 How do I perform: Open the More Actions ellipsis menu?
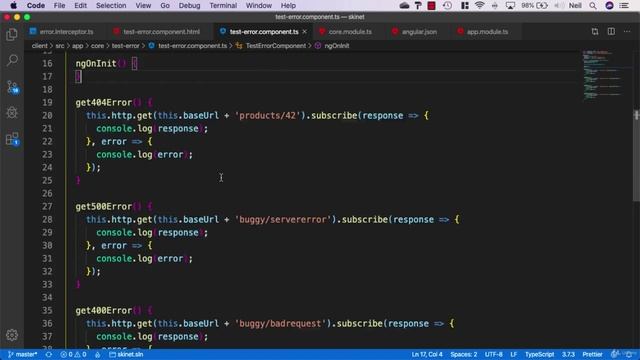pyautogui.click(x=627, y=31)
